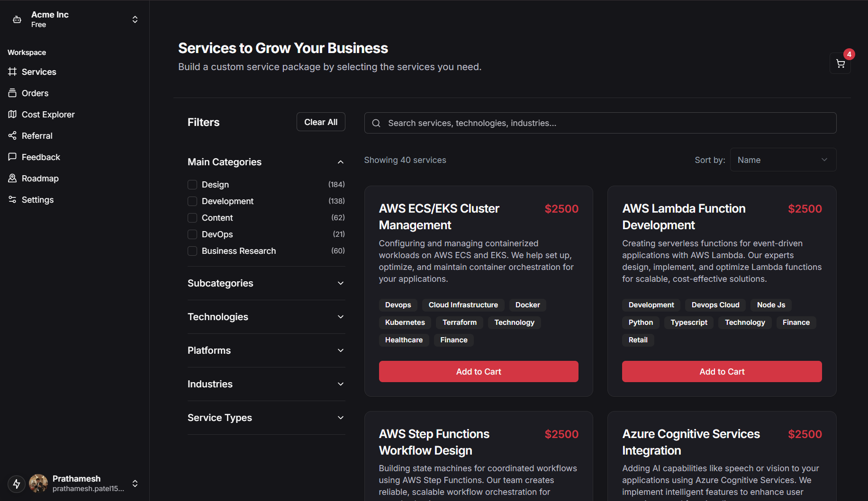The width and height of the screenshot is (868, 501).
Task: Collapse the Main Categories section
Action: [x=340, y=162]
